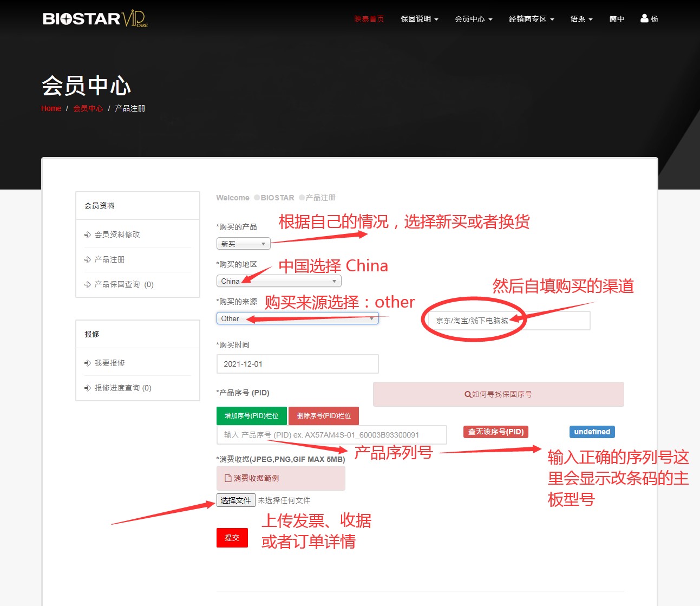This screenshot has height=606, width=700.
Task: Click arrow icon beside 产品注册 in sidebar
Action: [x=88, y=259]
